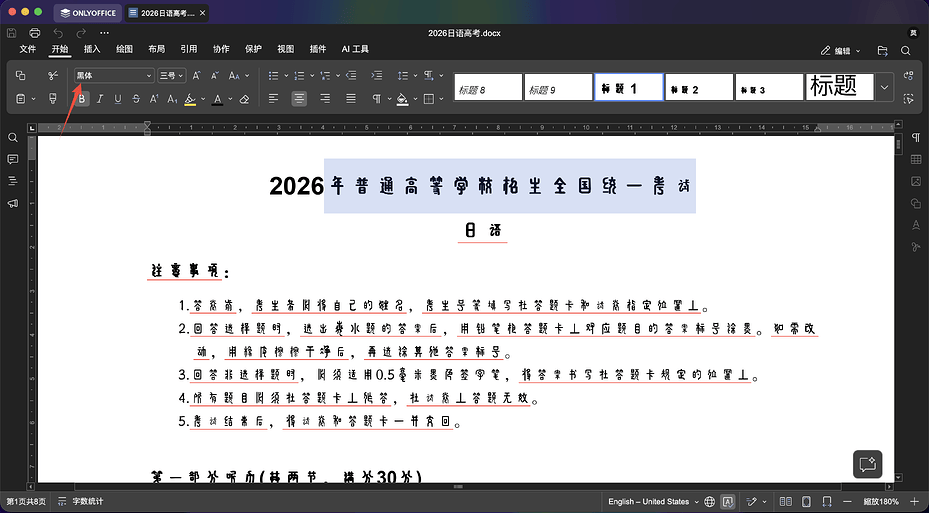Viewport: 929px width, 513px height.
Task: Apply the 标题 2 style
Action: pos(699,88)
